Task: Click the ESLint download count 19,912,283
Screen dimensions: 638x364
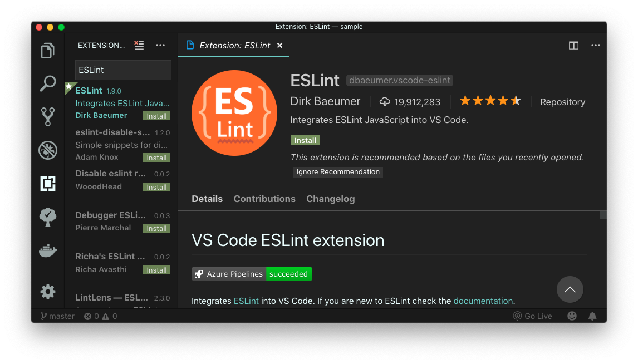Action: [x=410, y=102]
